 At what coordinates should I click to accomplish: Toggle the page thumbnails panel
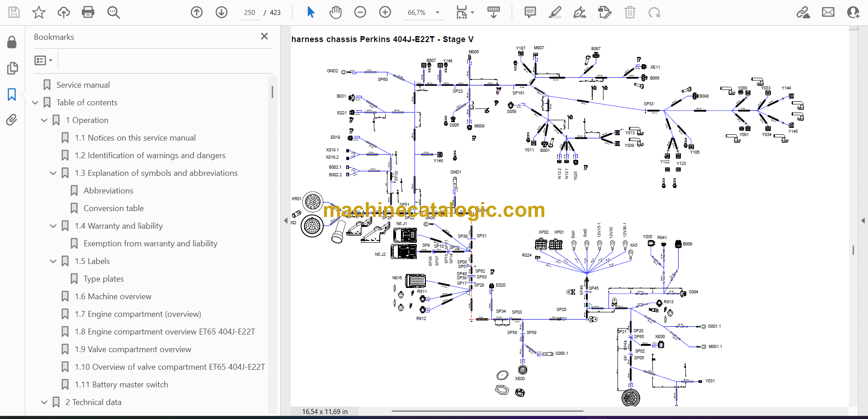[12, 68]
